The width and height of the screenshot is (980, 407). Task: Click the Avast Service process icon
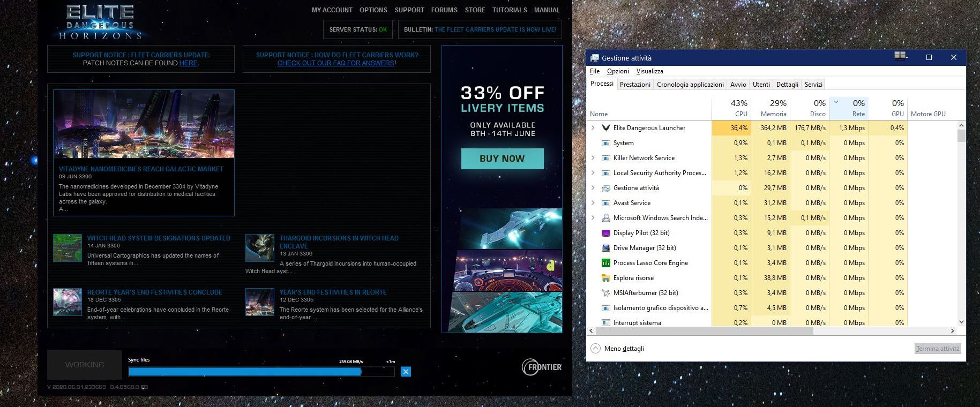(606, 203)
